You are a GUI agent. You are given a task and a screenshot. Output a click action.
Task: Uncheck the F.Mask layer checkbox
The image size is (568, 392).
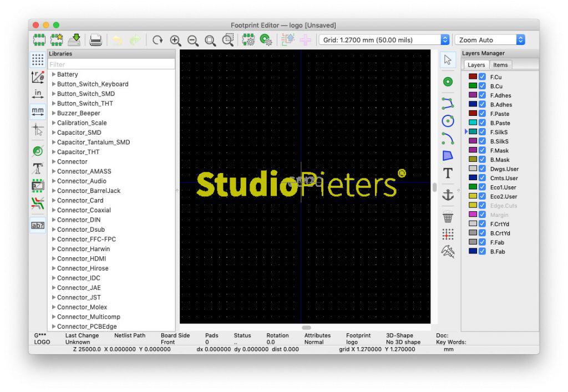pyautogui.click(x=482, y=150)
